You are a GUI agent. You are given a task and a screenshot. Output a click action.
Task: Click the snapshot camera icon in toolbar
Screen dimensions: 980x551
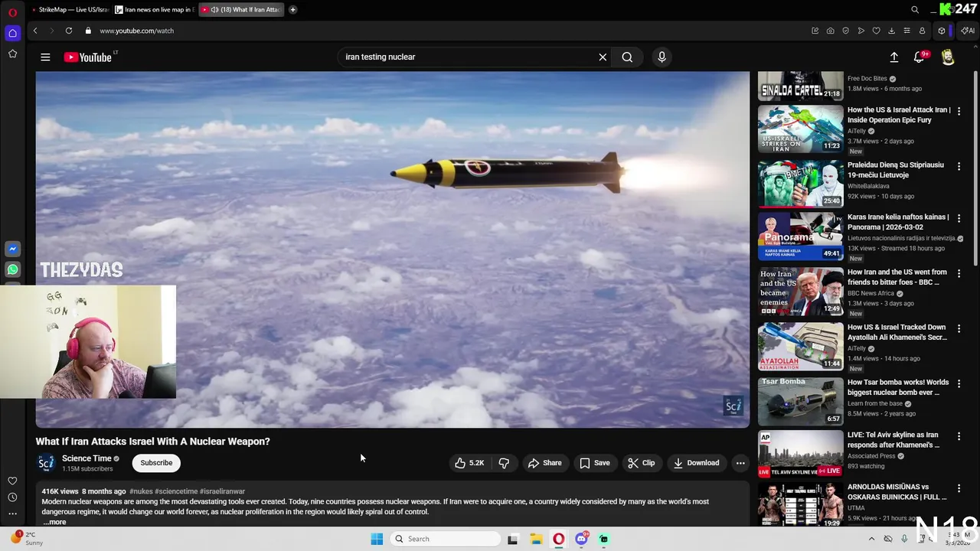point(831,31)
